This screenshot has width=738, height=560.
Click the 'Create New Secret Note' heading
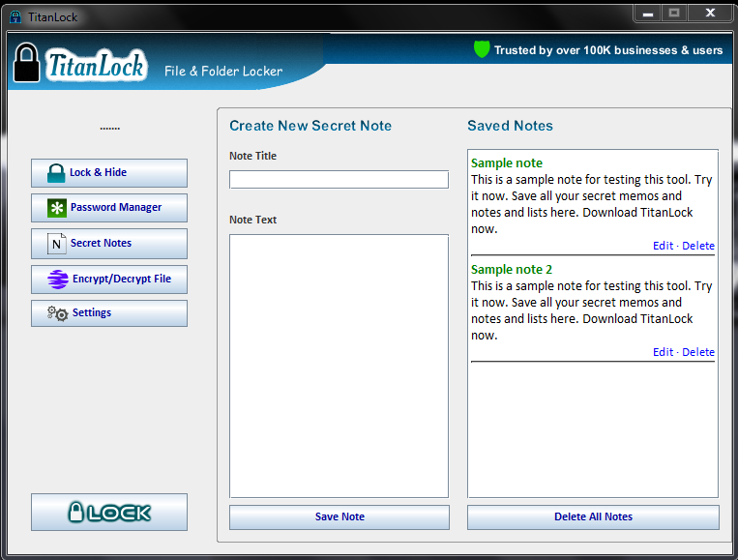pos(310,126)
